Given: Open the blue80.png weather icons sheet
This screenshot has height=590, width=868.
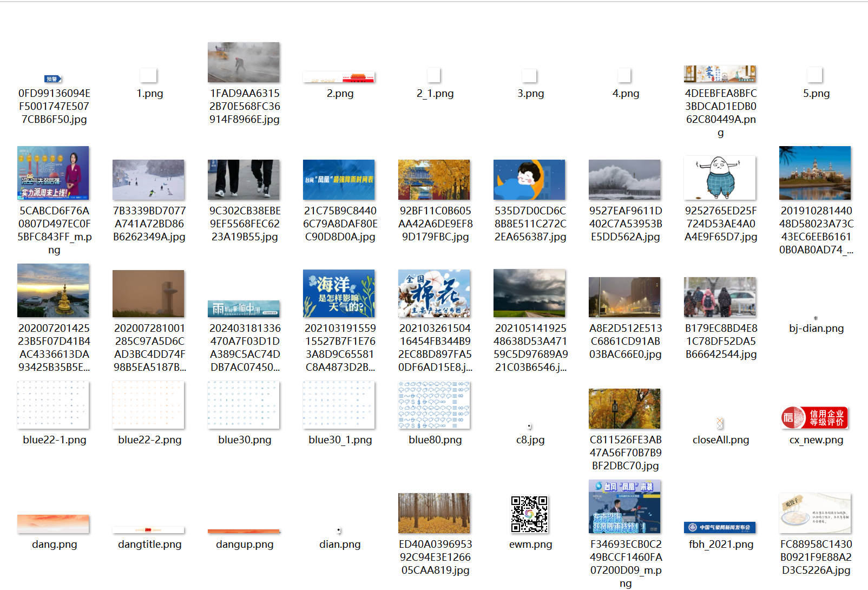Looking at the screenshot, I should (x=434, y=405).
